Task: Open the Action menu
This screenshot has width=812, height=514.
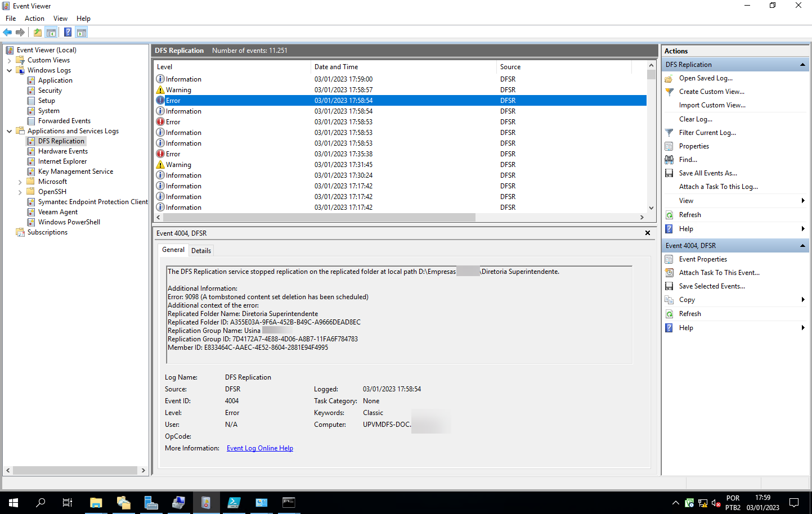Action: (34, 18)
